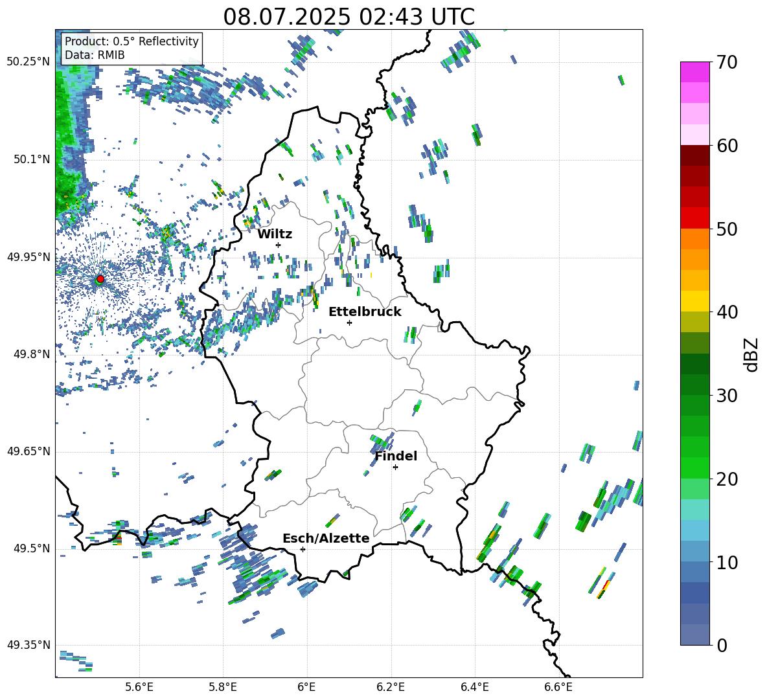The height and width of the screenshot is (700, 767).
Task: Click the 49.8°N latitude label
Action: click(32, 354)
